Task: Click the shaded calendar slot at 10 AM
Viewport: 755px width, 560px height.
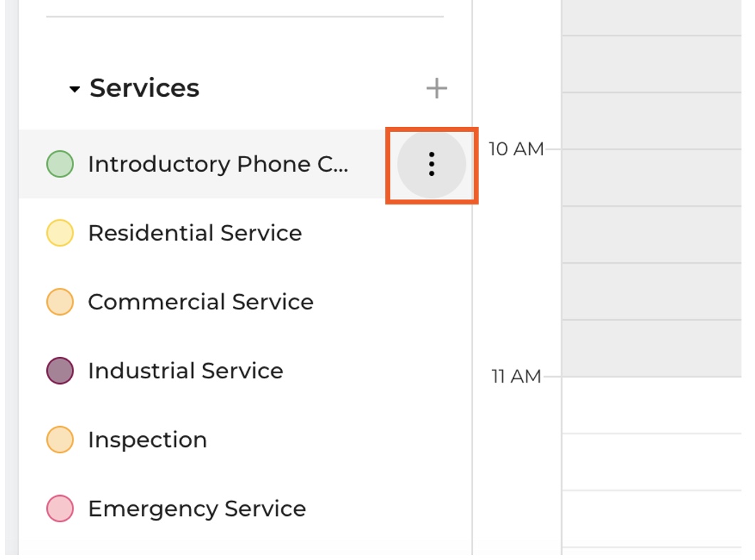Action: pos(651,177)
